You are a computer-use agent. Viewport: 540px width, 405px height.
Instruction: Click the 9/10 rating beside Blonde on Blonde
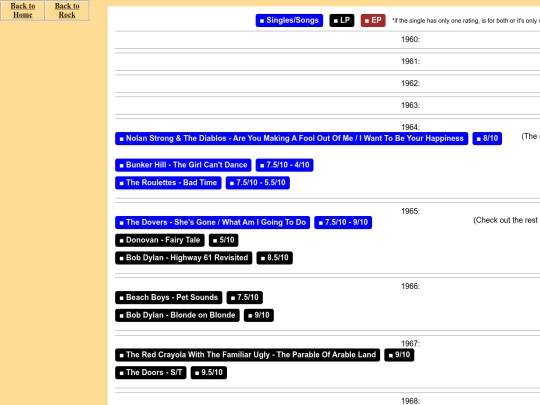pyautogui.click(x=259, y=315)
